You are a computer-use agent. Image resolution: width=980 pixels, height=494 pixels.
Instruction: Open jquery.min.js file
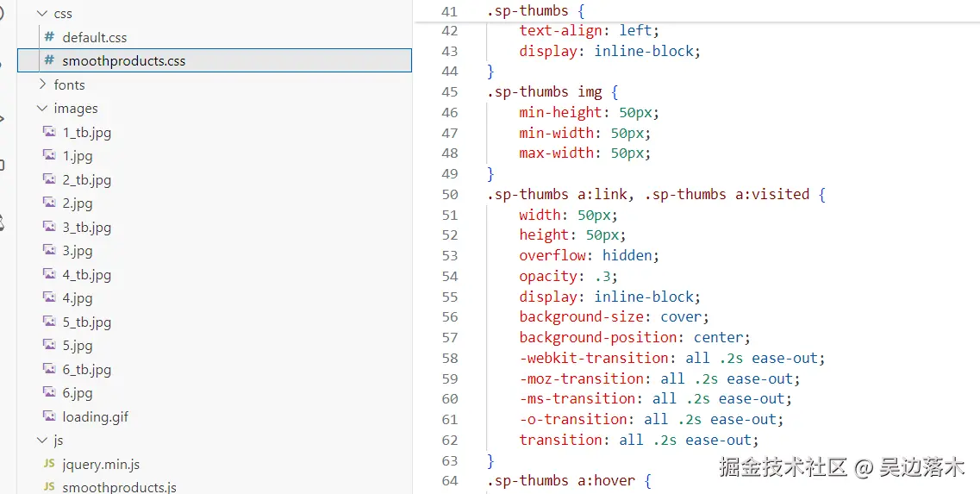point(101,465)
